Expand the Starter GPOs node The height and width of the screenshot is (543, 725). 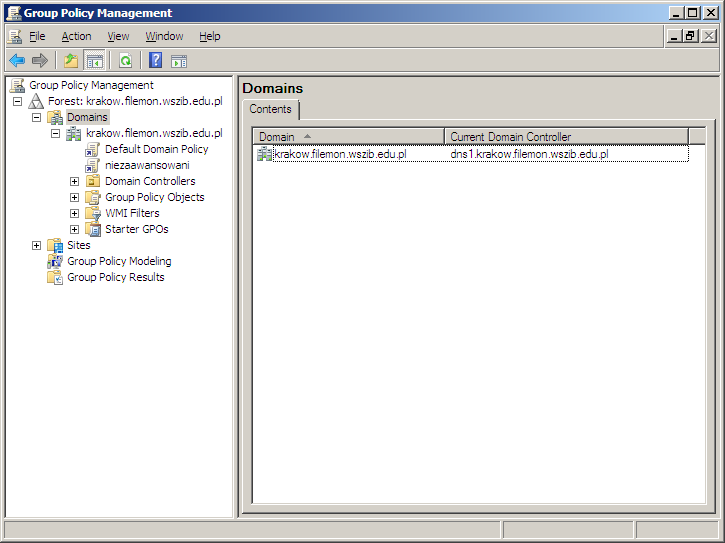tap(74, 229)
